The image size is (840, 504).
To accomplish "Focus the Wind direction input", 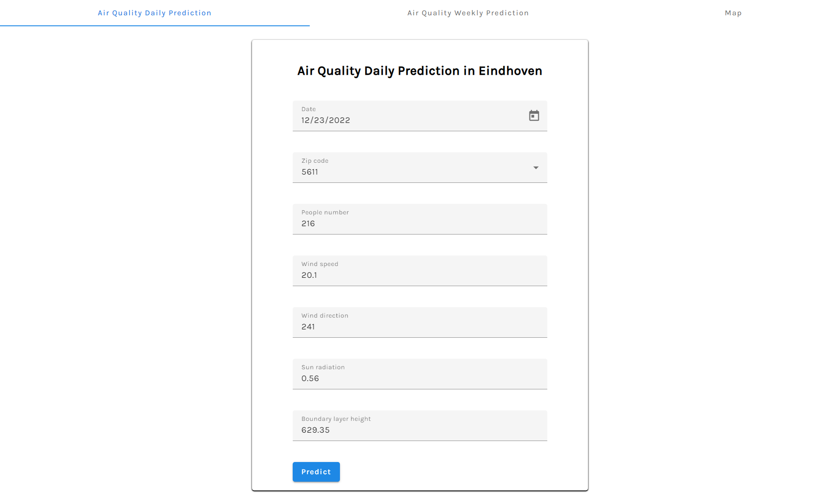I will pyautogui.click(x=394, y=327).
